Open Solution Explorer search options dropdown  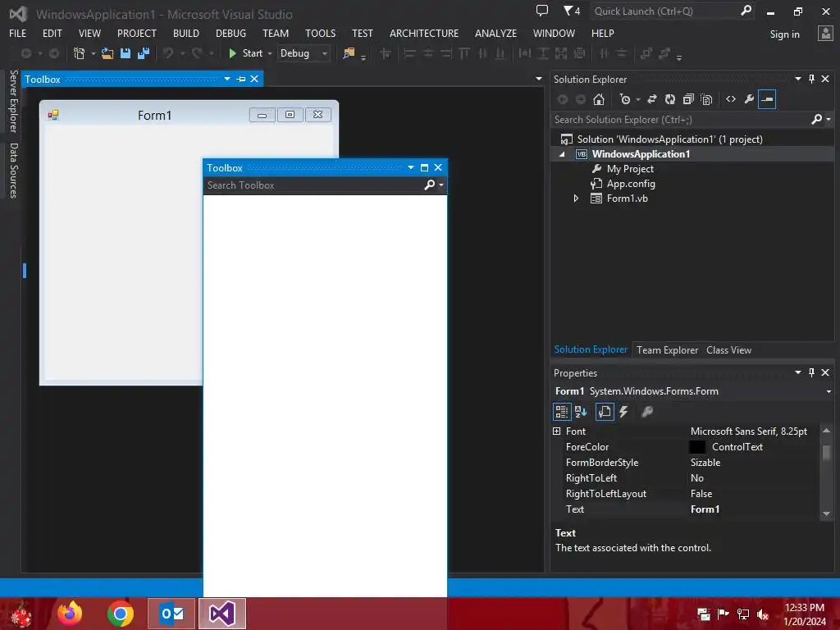[829, 120]
